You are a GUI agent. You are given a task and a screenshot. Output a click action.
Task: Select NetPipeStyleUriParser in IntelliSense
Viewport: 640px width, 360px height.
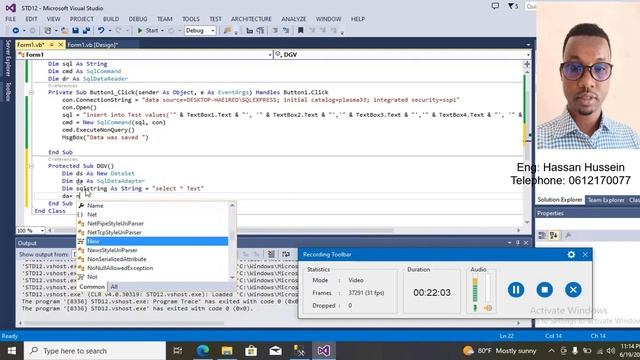(153, 224)
